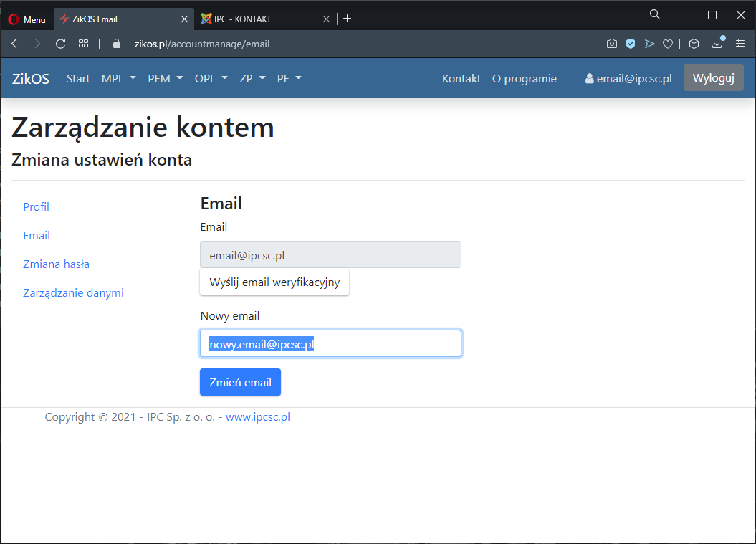
Task: Click Wyślij email weryfikacyjny button
Action: pos(274,282)
